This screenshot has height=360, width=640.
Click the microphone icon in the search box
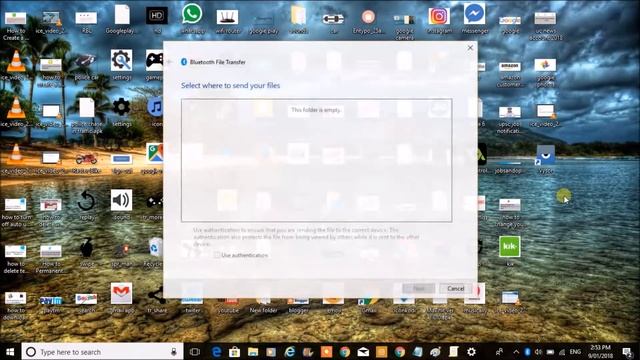pyautogui.click(x=174, y=352)
